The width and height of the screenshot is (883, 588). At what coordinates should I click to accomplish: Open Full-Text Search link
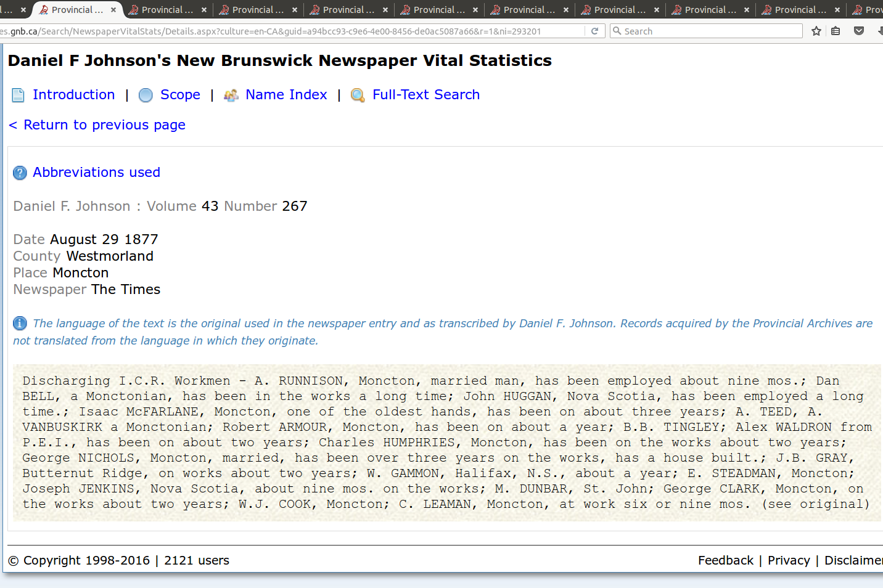pyautogui.click(x=425, y=94)
